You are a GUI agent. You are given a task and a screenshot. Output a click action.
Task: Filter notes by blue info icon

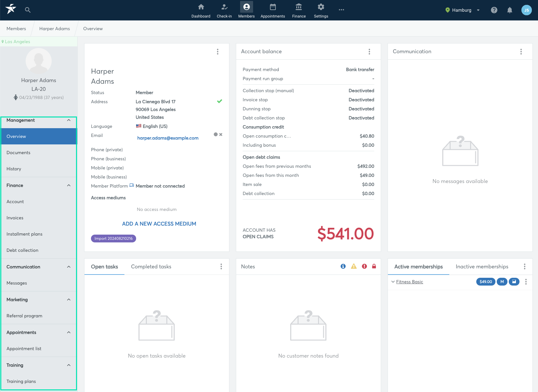tap(343, 266)
